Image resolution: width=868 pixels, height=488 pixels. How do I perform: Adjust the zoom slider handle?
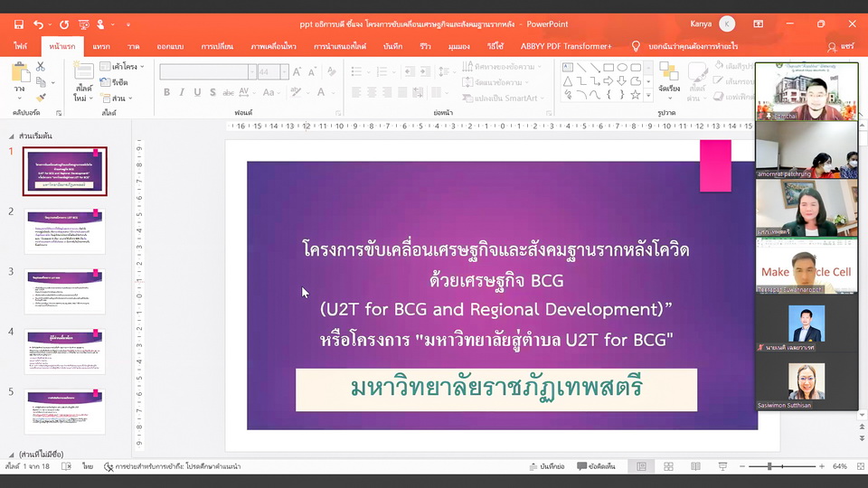coord(769,466)
